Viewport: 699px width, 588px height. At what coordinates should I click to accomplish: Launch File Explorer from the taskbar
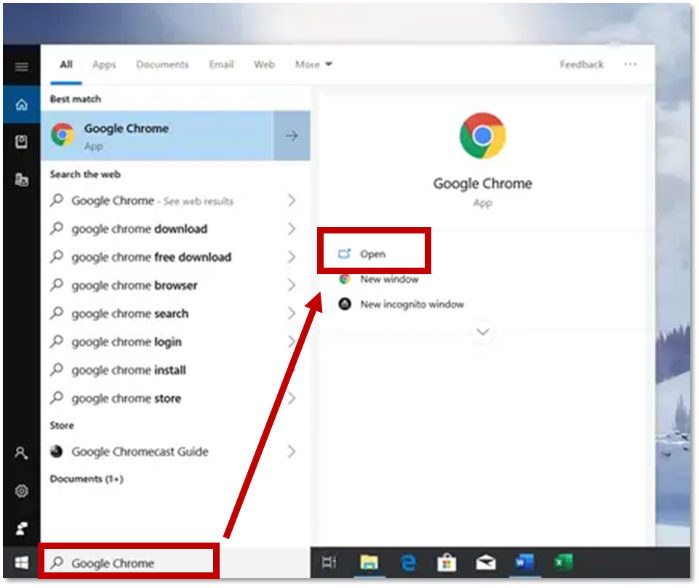tap(369, 563)
